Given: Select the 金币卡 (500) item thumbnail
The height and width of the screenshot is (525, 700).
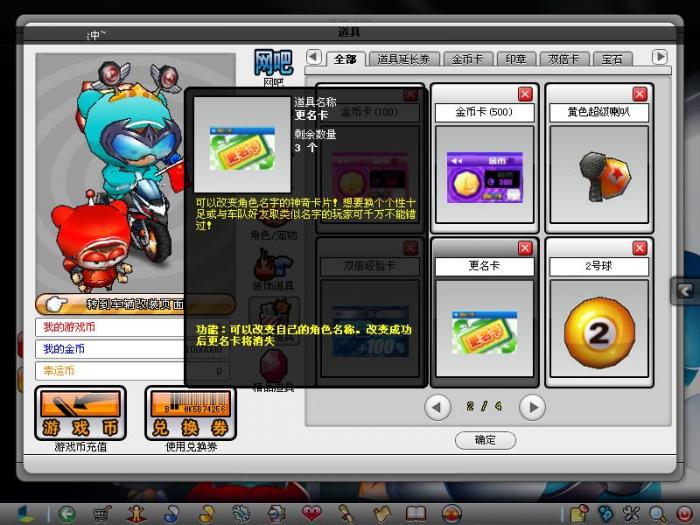Looking at the screenshot, I should pyautogui.click(x=485, y=175).
